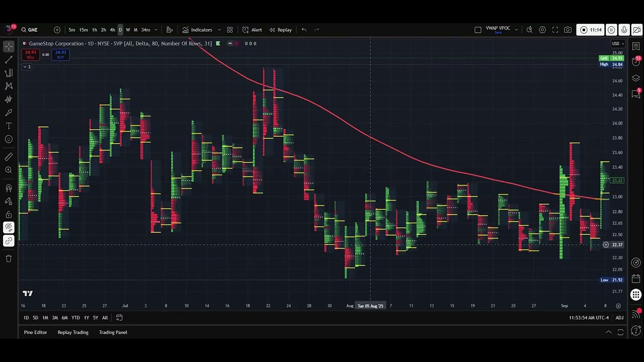The width and height of the screenshot is (644, 362).
Task: Open the watchlist panel icon
Action: click(636, 46)
